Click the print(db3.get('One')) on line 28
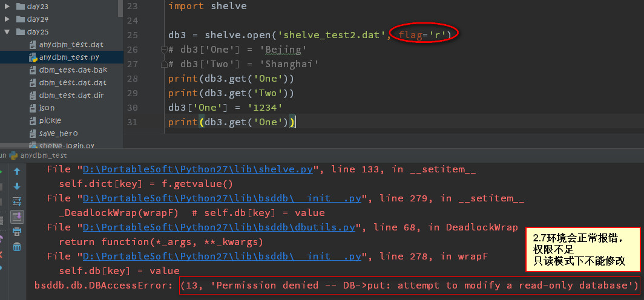Image resolution: width=644 pixels, height=300 pixels. tap(231, 79)
